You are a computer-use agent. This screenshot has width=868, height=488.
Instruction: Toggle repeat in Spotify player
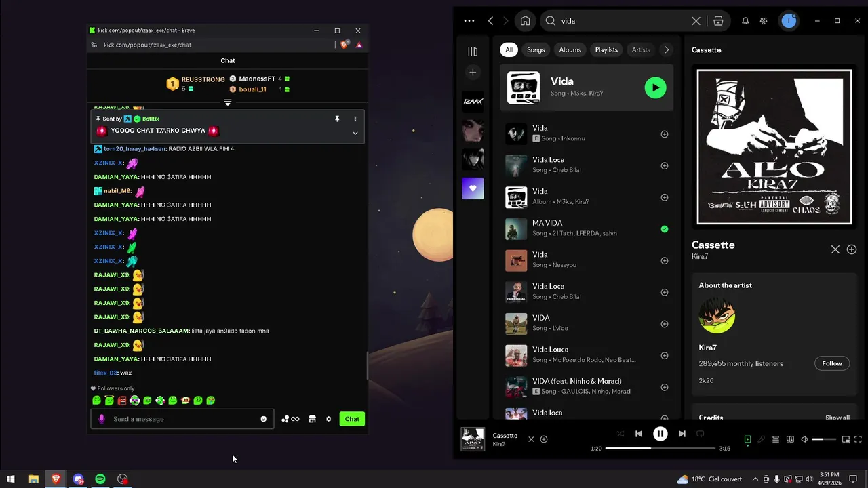pos(701,434)
